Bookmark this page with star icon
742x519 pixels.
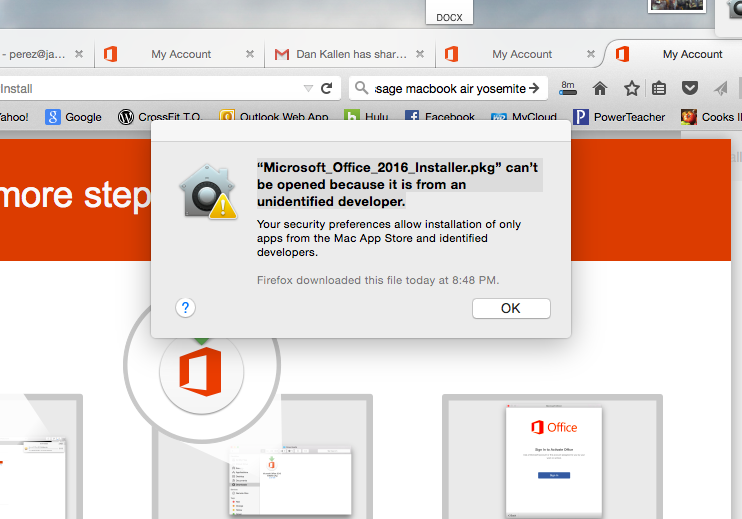pyautogui.click(x=631, y=88)
